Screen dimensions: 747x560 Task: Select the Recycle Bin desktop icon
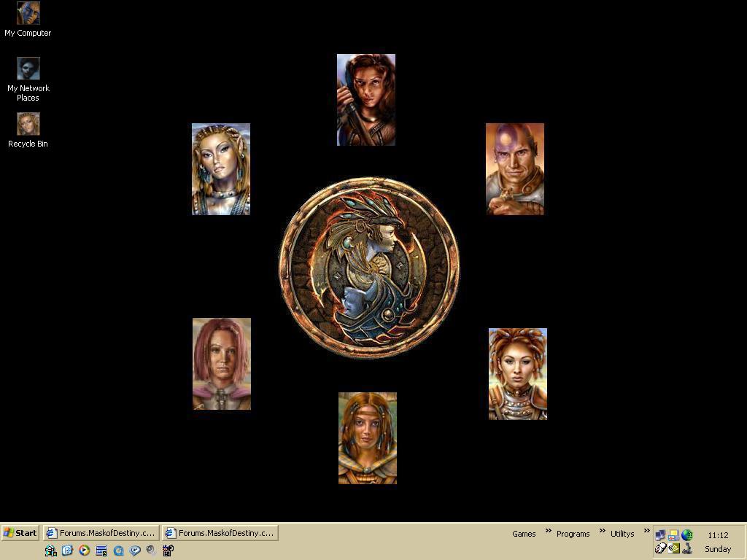coord(28,130)
